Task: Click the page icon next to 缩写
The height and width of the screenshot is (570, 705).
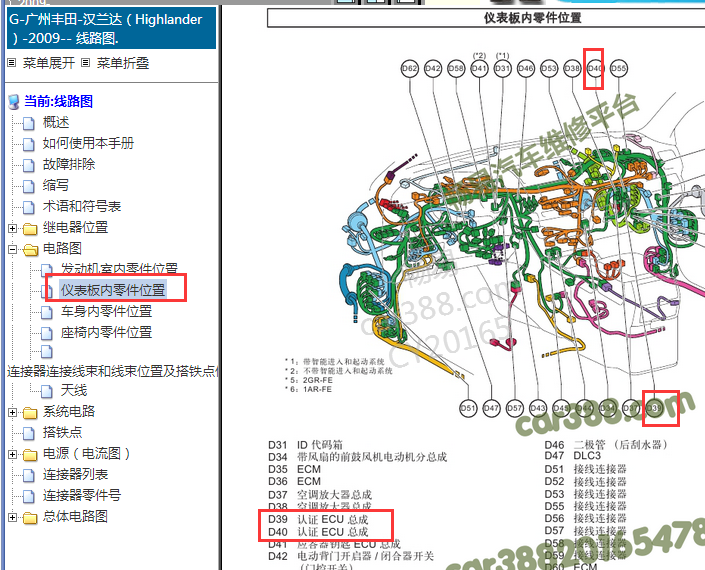Action: [29, 186]
